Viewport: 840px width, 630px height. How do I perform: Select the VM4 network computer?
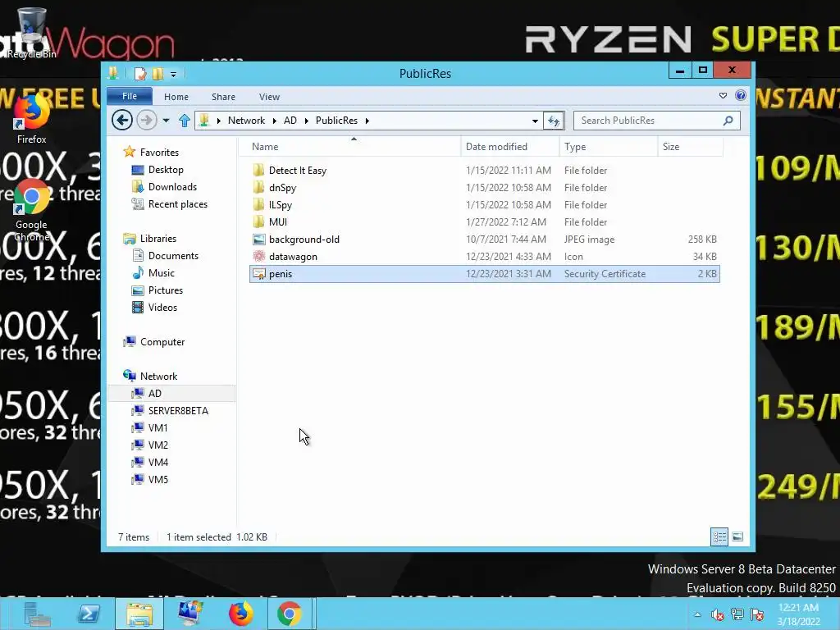click(x=158, y=463)
